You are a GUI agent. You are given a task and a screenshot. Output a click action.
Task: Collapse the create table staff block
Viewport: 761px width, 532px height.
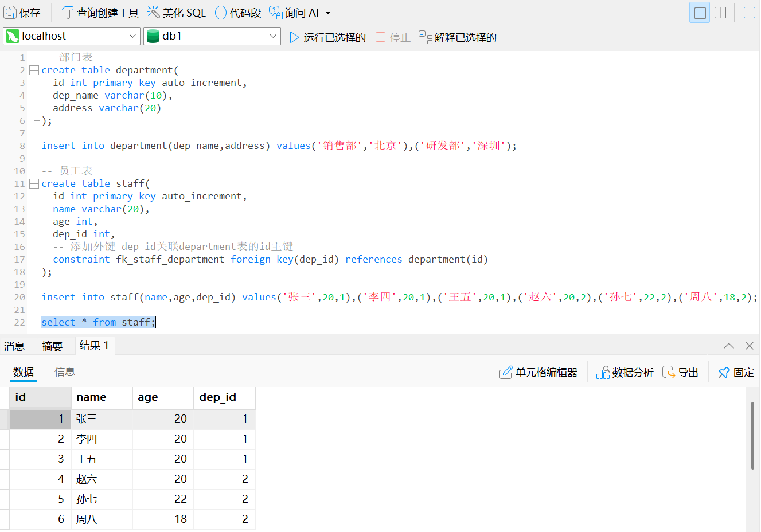[34, 183]
